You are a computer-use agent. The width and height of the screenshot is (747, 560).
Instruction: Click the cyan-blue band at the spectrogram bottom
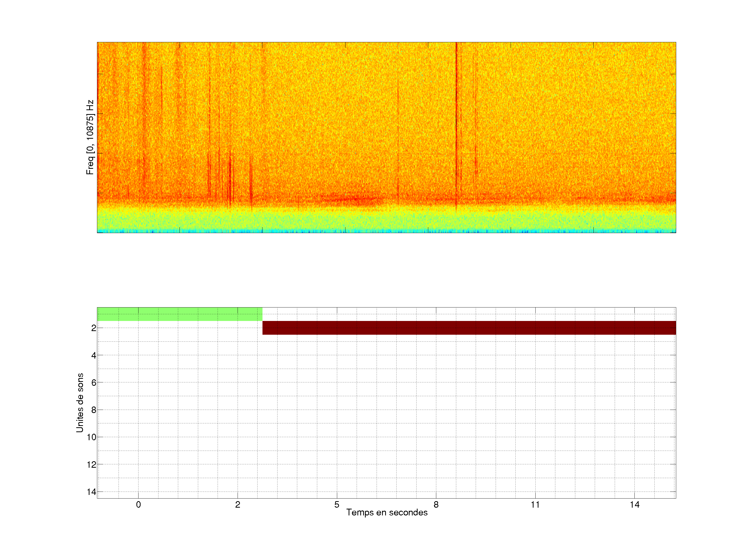[x=386, y=231]
